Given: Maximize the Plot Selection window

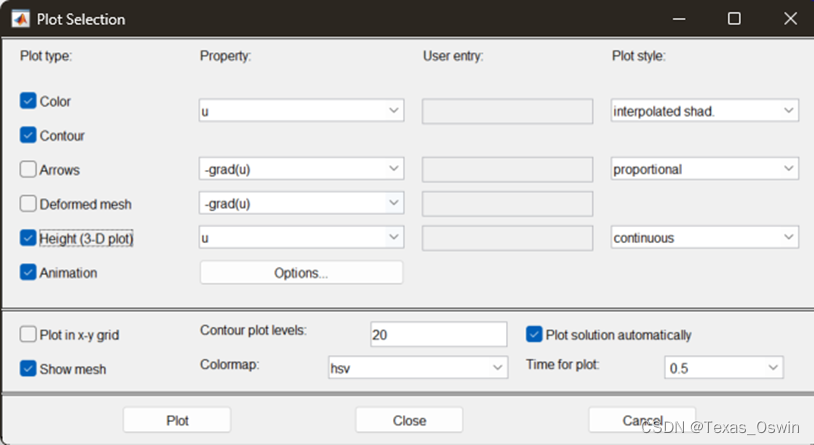Looking at the screenshot, I should 734,19.
